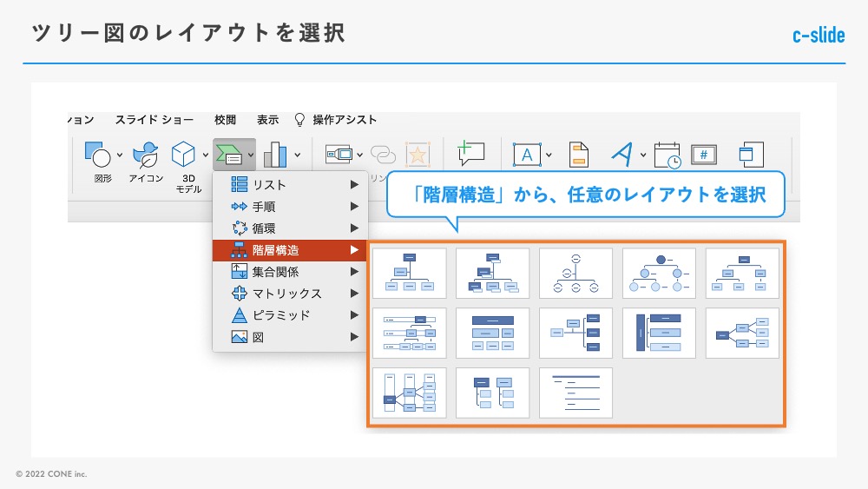The image size is (868, 489).
Task: Choose ピラミッド in the SmartArt menu
Action: (x=290, y=315)
